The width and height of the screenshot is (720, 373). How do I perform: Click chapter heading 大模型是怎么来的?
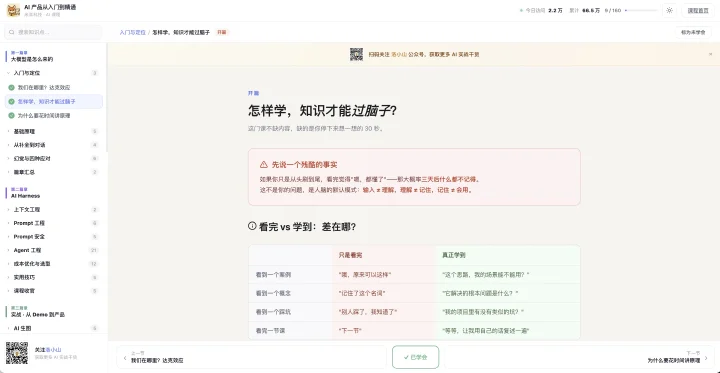tap(32, 59)
